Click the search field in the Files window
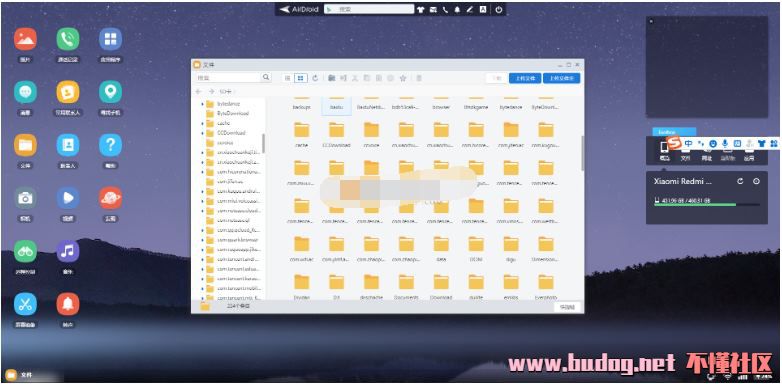The image size is (782, 384). [x=228, y=78]
